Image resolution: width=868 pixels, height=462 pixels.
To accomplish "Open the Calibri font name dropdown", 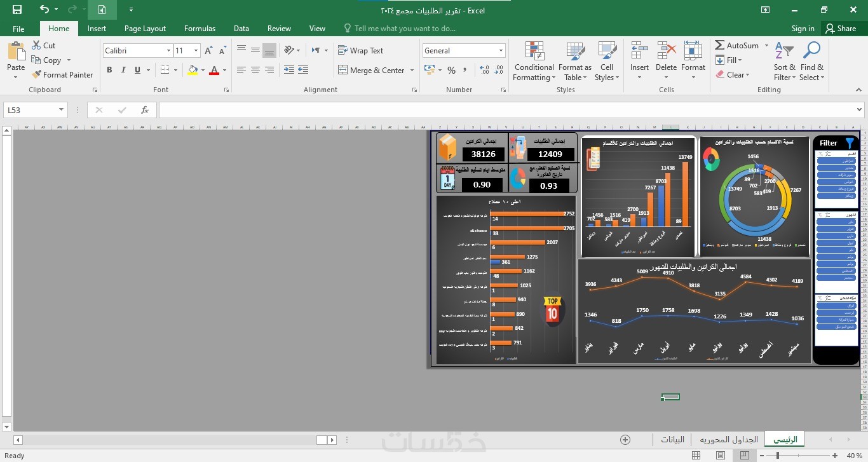I will point(168,51).
